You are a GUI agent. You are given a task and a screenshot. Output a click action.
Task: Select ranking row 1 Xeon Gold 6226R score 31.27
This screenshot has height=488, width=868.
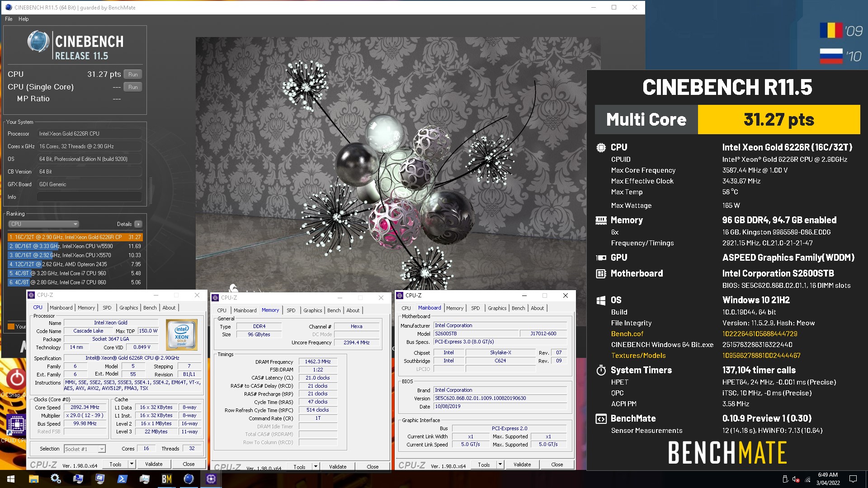(75, 237)
